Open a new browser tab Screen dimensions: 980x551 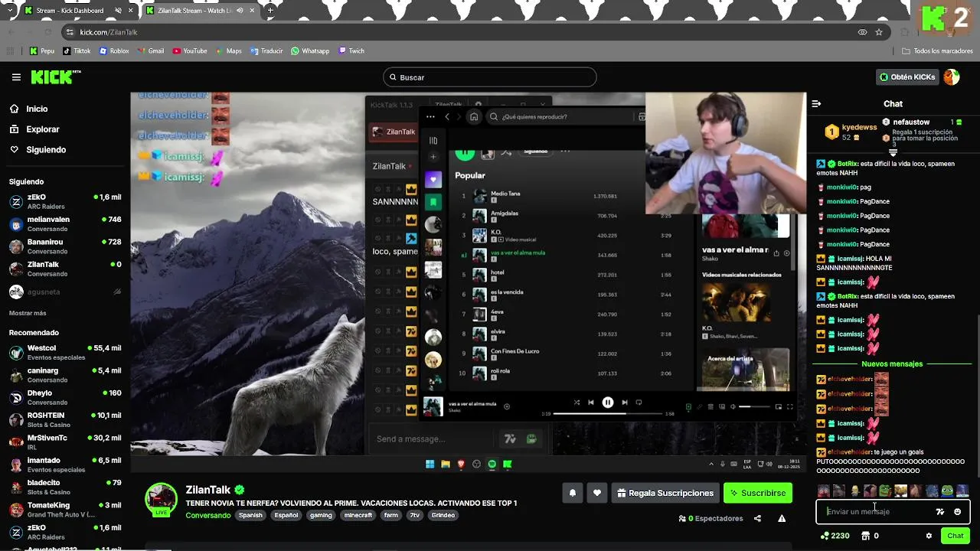point(270,11)
